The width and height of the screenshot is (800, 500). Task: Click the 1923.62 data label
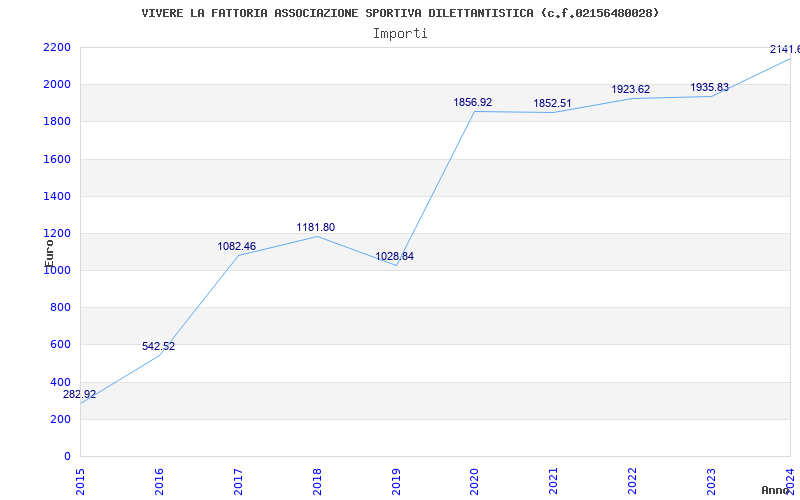coord(631,90)
